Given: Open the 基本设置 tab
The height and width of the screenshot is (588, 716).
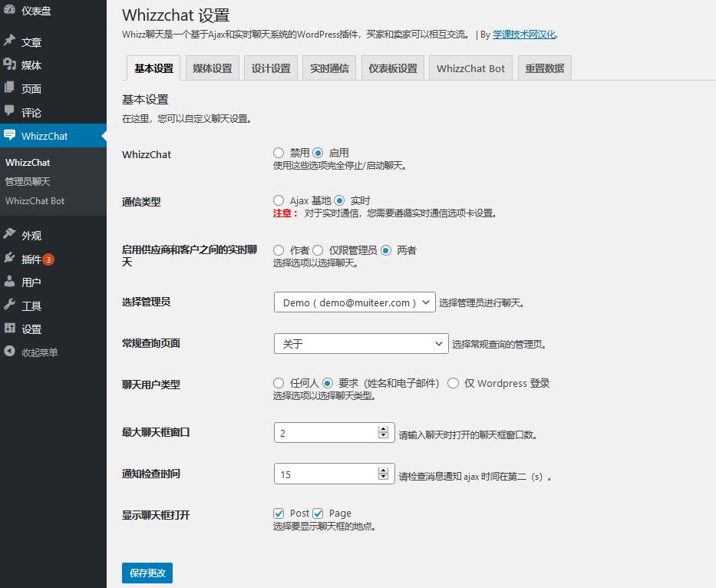Looking at the screenshot, I should tap(153, 68).
